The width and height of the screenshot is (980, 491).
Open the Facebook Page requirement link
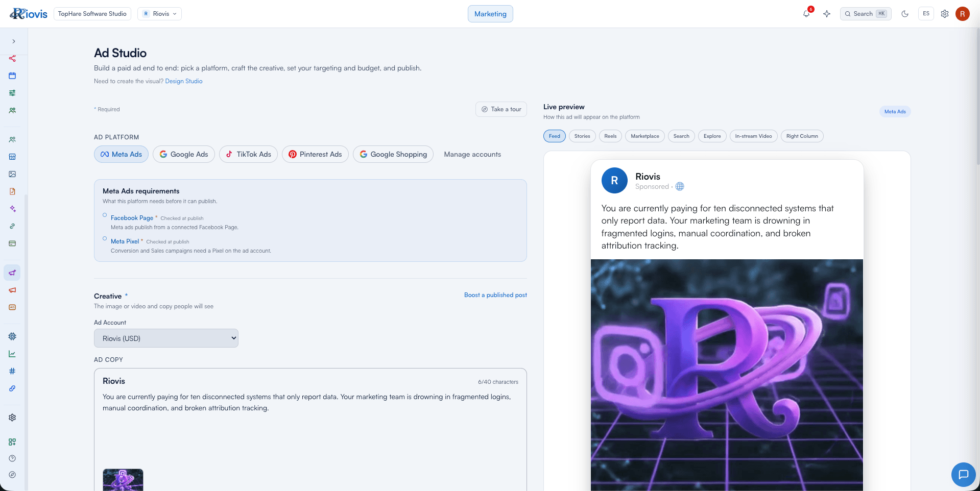[132, 218]
